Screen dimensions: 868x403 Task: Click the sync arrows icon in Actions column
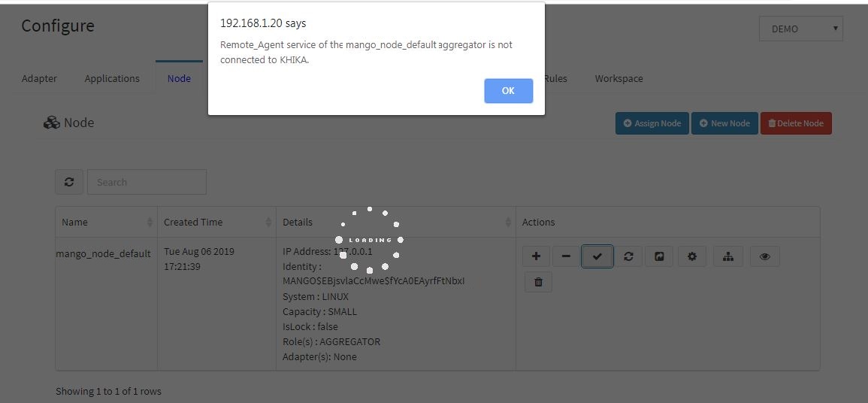[628, 256]
